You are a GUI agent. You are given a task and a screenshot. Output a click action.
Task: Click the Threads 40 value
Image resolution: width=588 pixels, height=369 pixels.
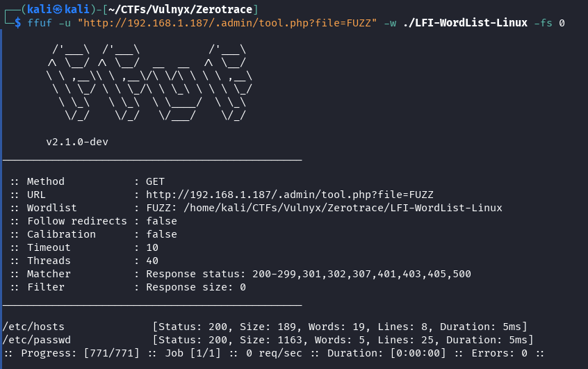pyautogui.click(x=152, y=261)
